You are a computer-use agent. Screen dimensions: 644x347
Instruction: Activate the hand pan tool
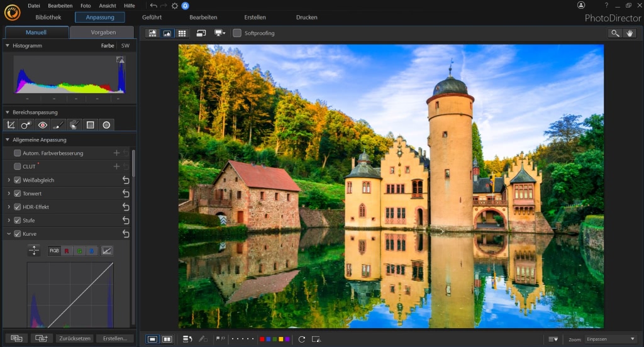[x=630, y=33]
